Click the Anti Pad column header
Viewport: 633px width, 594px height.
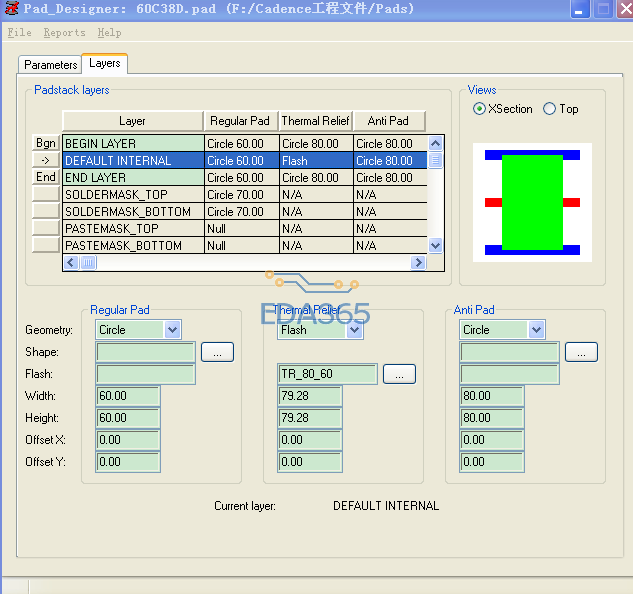point(389,121)
